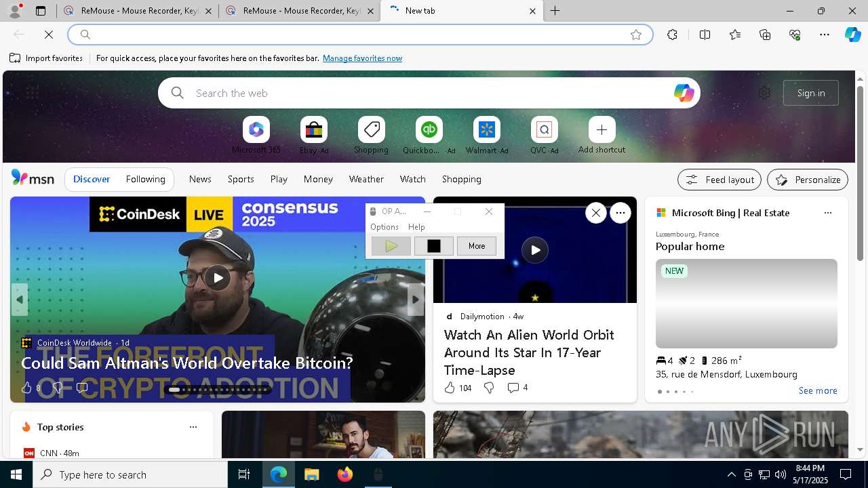Open Copilot sidebar icon
Image resolution: width=868 pixels, height=488 pixels.
coord(852,35)
